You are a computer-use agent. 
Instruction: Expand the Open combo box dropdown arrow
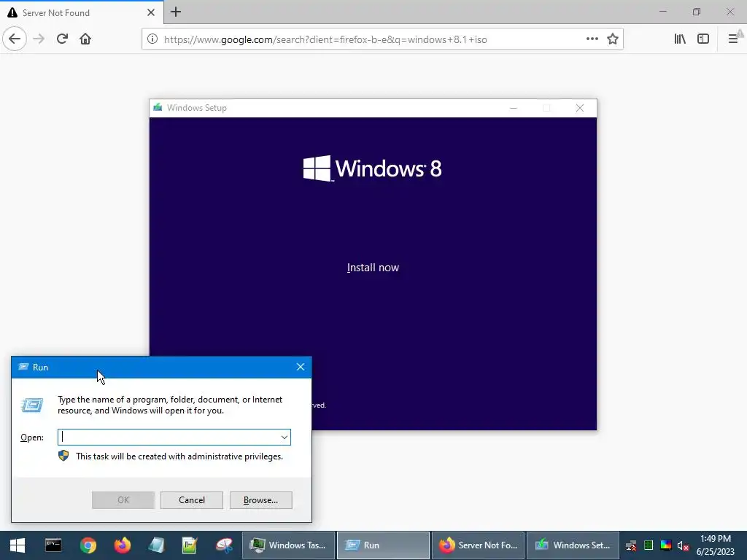(285, 437)
